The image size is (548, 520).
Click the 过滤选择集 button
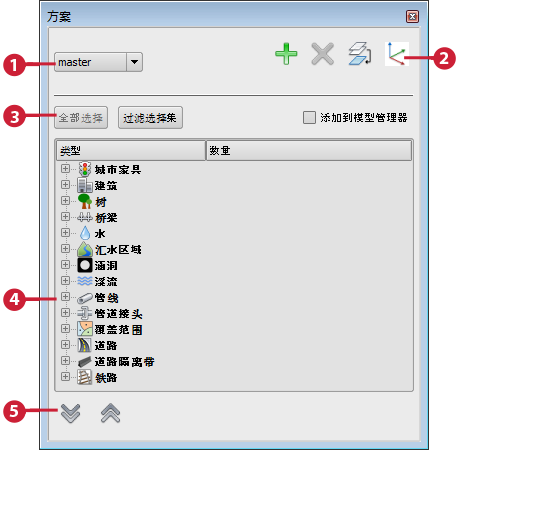coord(150,118)
